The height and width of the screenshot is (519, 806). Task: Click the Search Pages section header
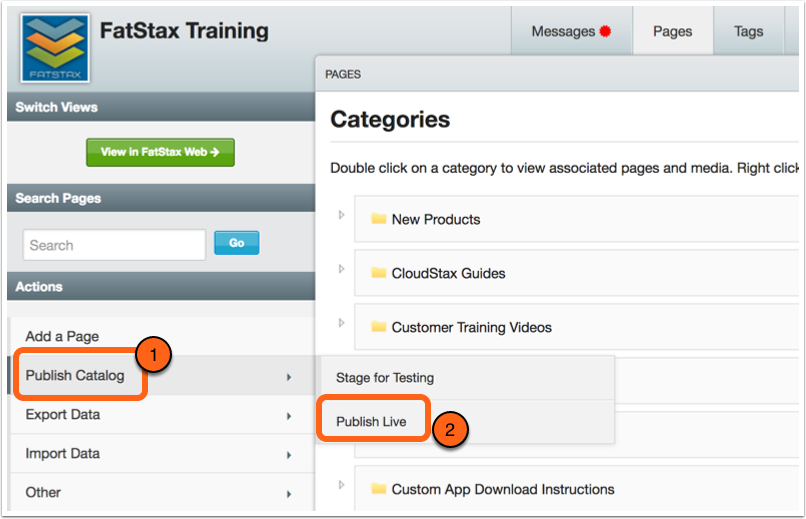[161, 198]
